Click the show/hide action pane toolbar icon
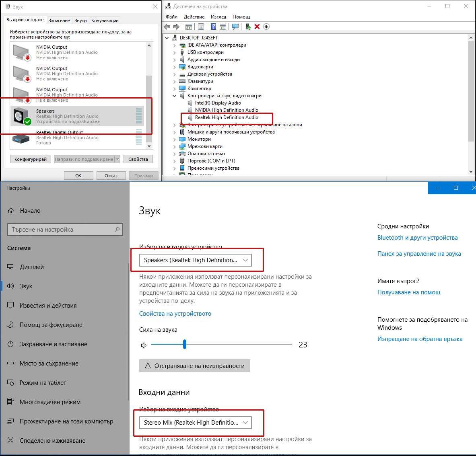Image resolution: width=476 pixels, height=456 pixels. [x=223, y=27]
